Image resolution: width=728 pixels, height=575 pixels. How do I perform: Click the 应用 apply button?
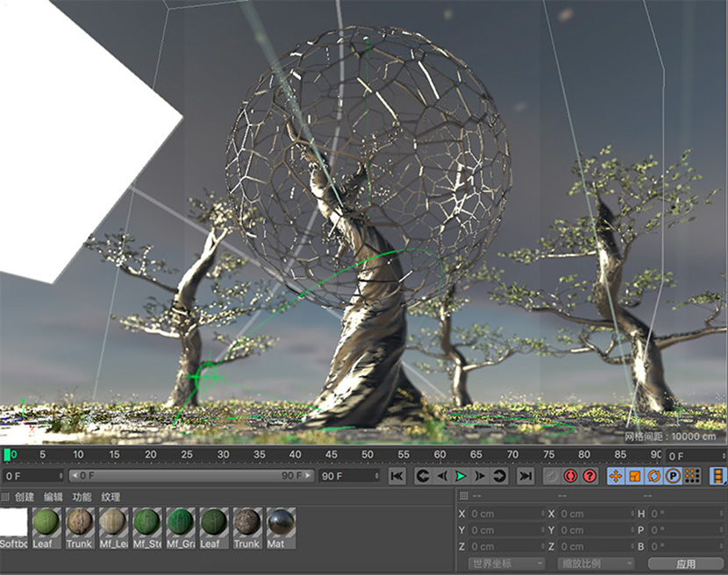(x=685, y=564)
